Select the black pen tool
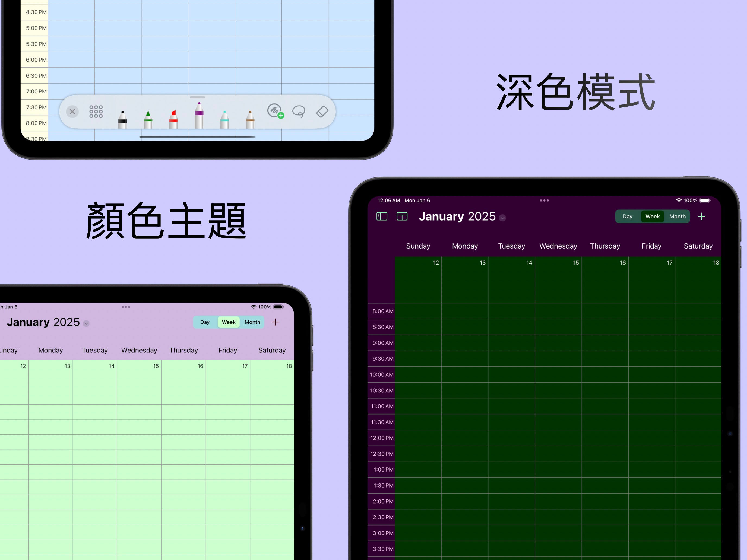This screenshot has height=560, width=747. pos(122,120)
